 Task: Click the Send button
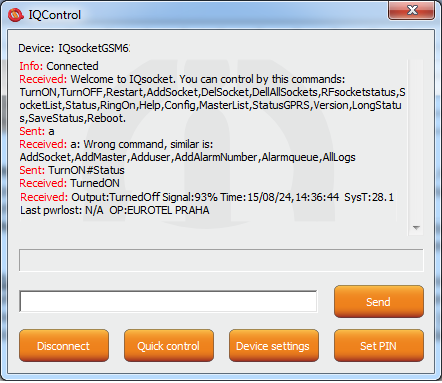[x=379, y=302]
